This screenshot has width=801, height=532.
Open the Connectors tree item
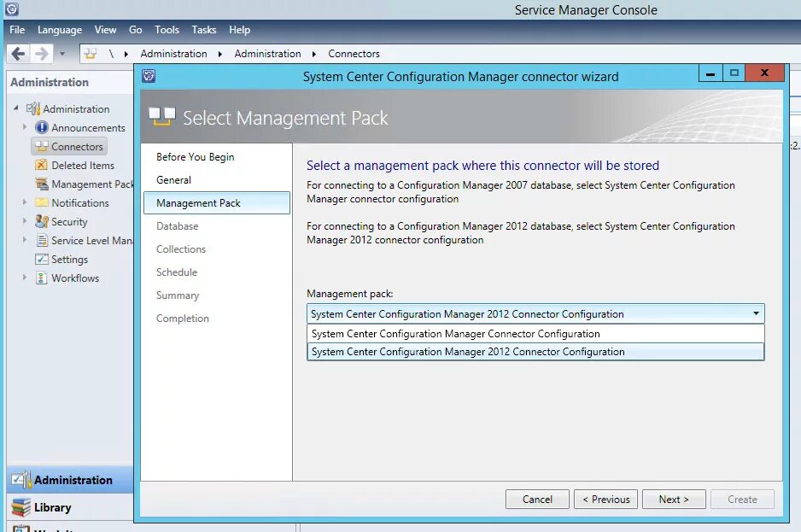69,146
